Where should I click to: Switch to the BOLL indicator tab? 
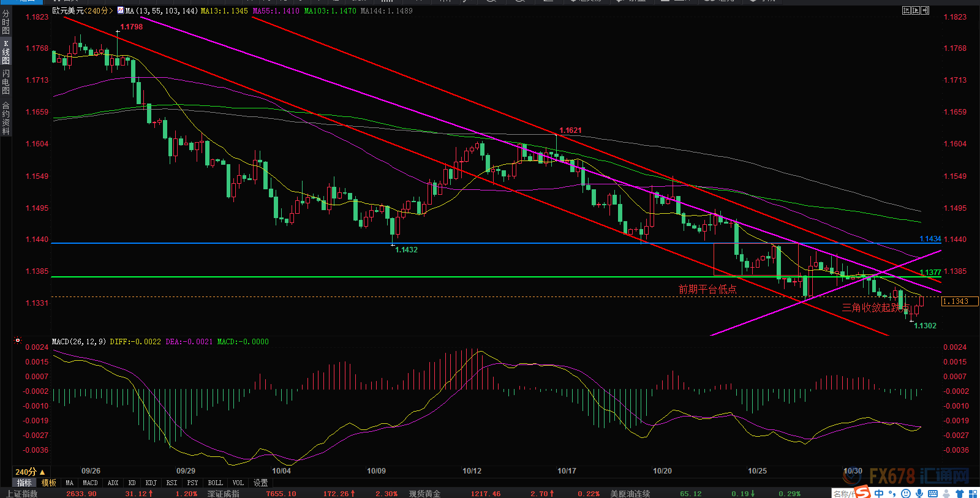point(215,483)
